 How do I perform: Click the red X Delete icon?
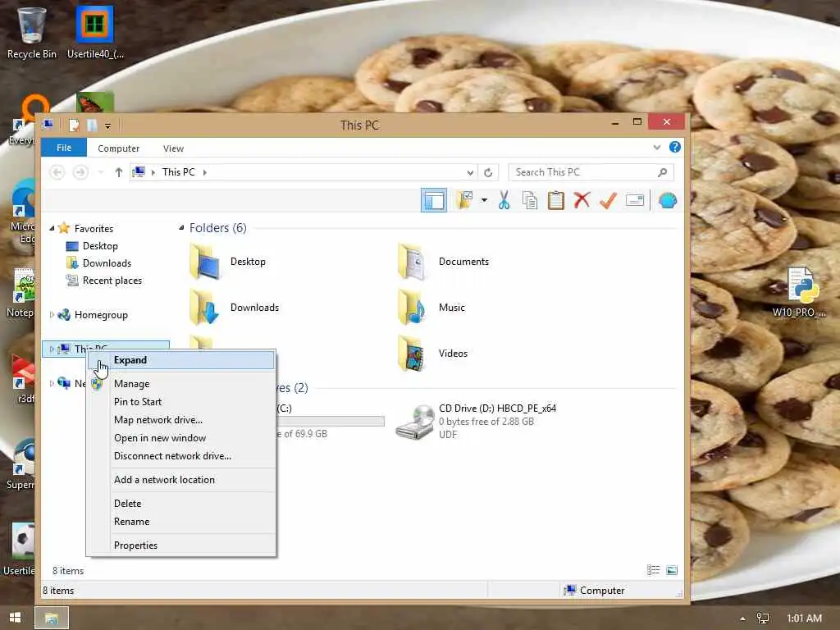pos(582,200)
